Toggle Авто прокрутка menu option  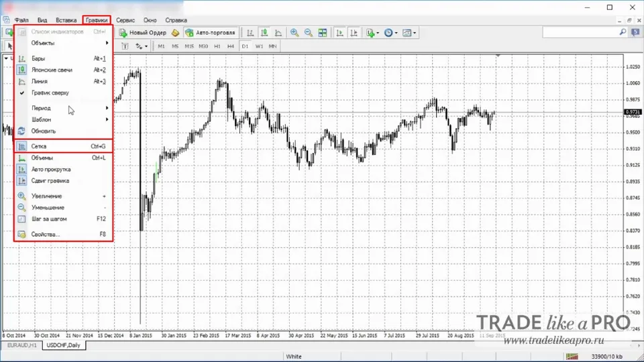click(63, 169)
